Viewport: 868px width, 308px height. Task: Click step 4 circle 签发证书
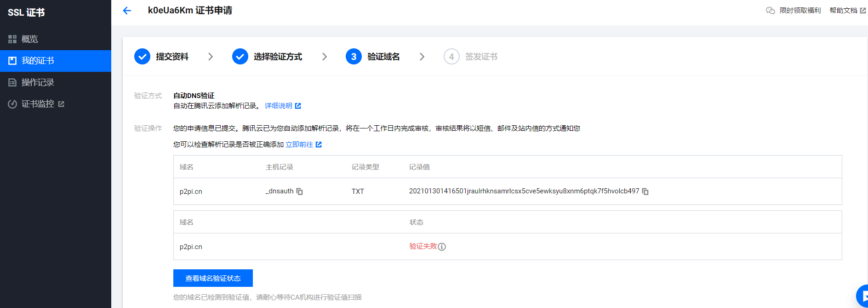click(x=451, y=57)
